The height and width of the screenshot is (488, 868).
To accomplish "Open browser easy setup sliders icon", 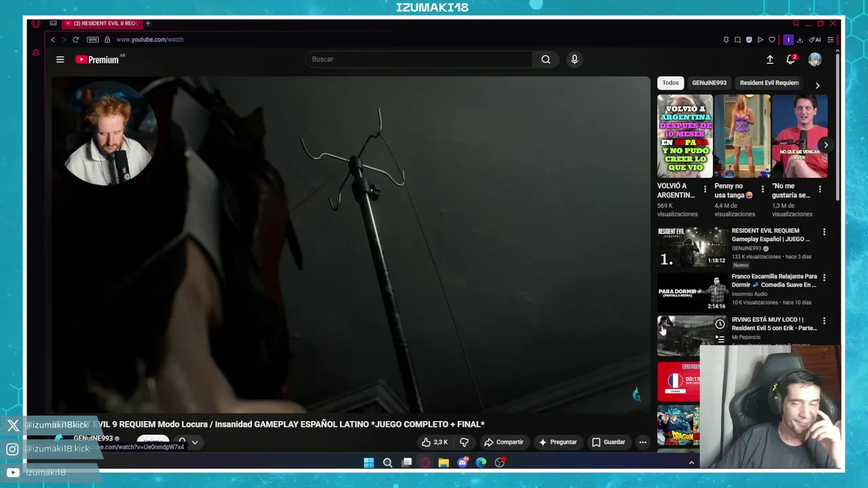I will pos(830,39).
